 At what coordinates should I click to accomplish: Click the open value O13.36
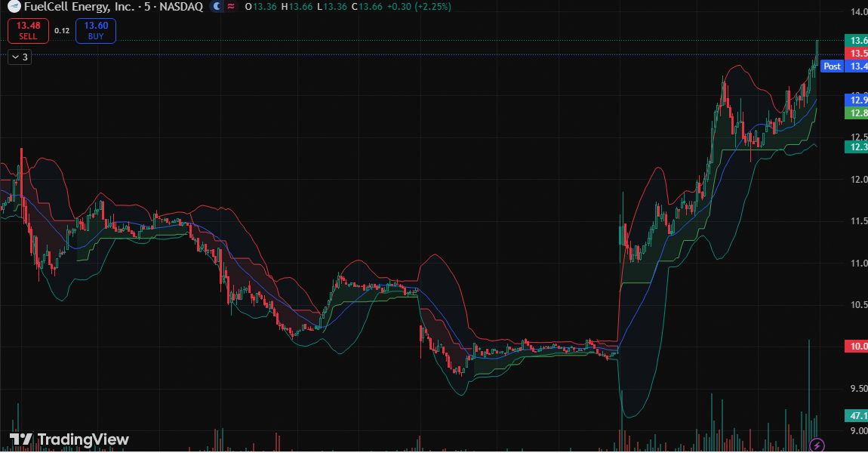260,7
